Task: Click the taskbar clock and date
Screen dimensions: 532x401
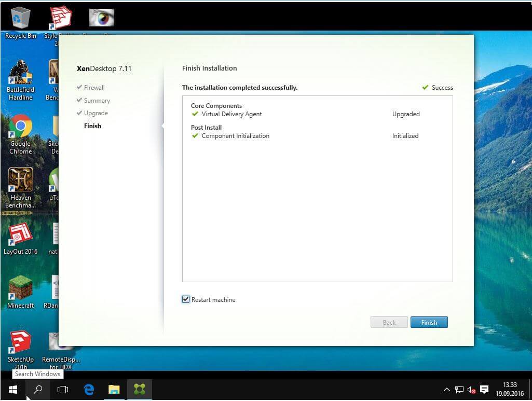Action: [x=510, y=389]
